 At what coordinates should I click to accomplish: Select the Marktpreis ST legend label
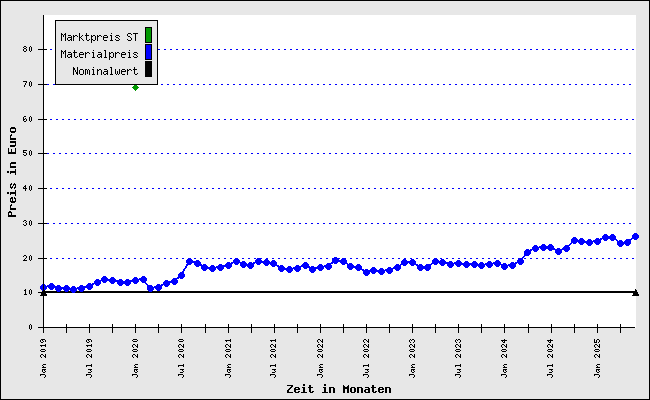(x=99, y=37)
